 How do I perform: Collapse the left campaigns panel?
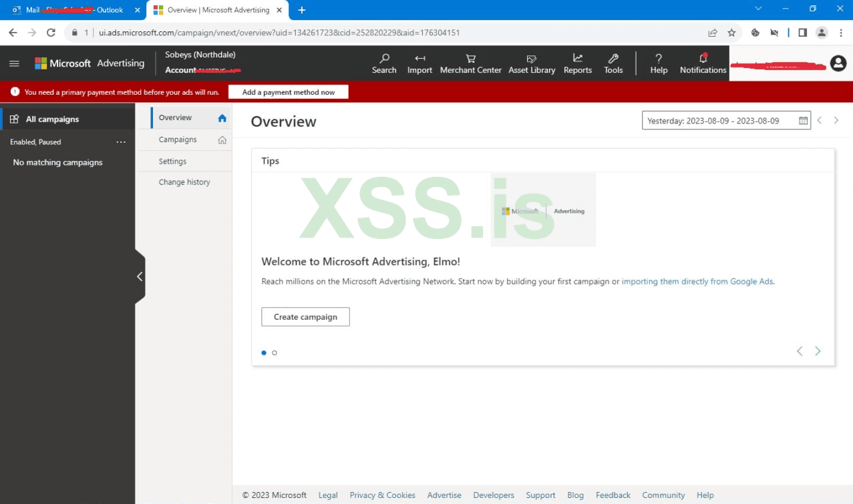click(x=140, y=276)
